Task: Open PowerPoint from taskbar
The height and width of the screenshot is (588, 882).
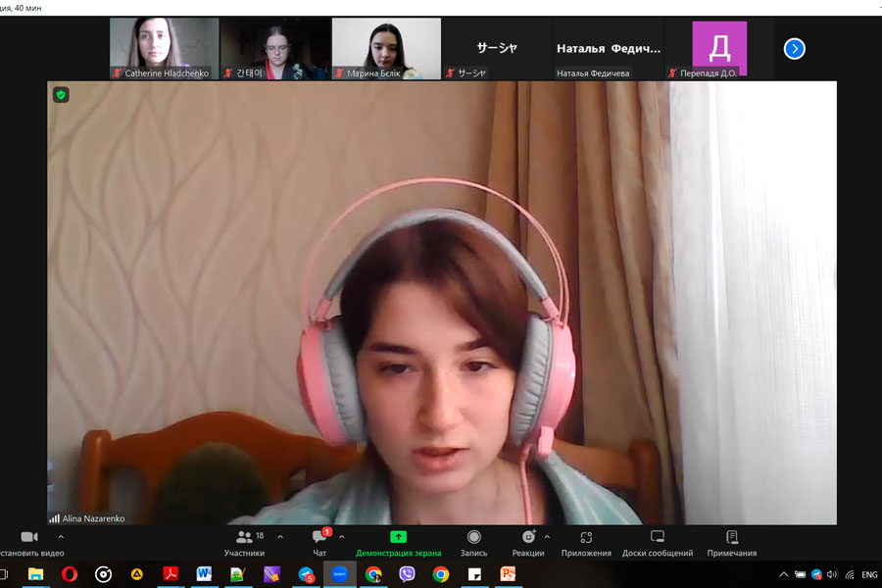Action: tap(508, 574)
